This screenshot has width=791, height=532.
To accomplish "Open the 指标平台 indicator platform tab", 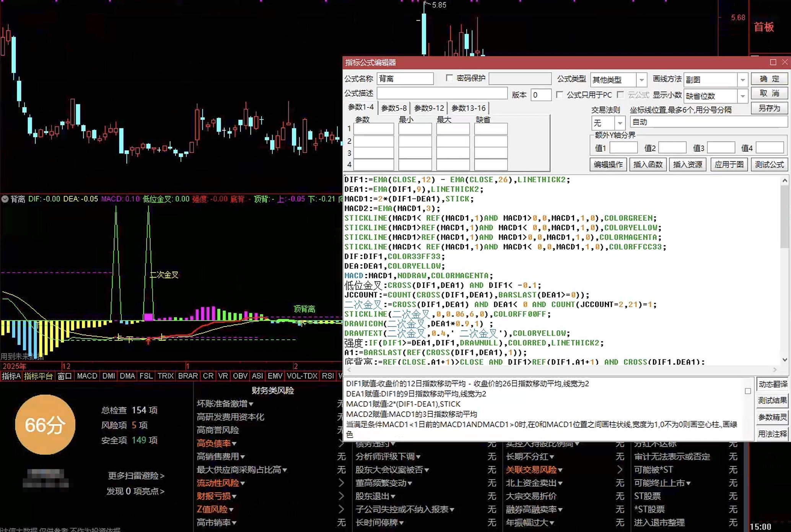I will pos(38,376).
